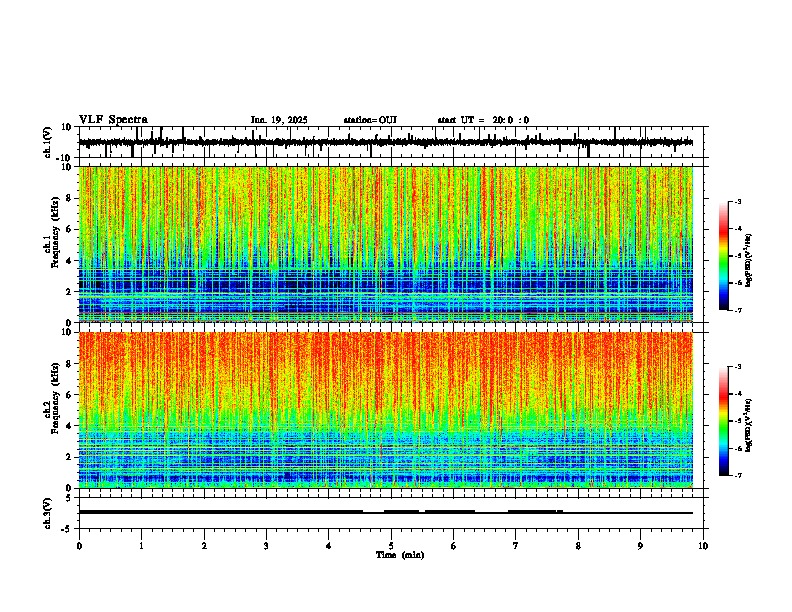
Task: Click the 'VLF Spectra' title text
Action: 113,120
